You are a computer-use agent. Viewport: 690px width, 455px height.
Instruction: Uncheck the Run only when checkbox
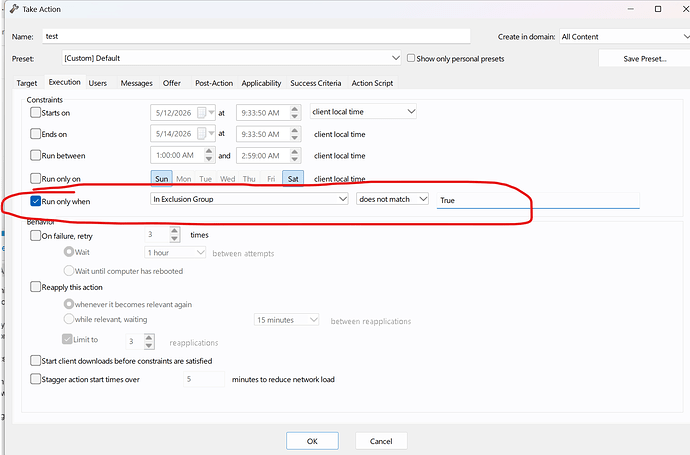click(35, 201)
